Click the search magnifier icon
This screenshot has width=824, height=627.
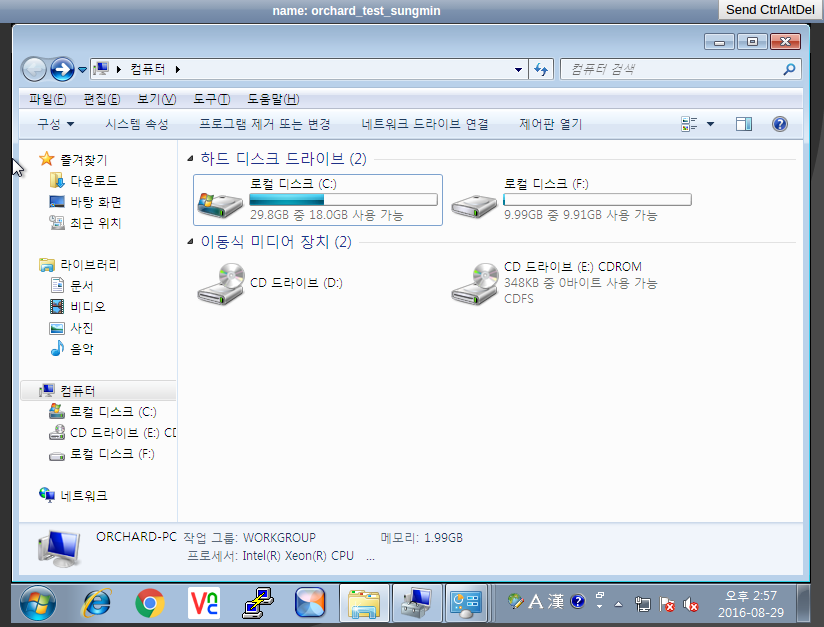(789, 69)
